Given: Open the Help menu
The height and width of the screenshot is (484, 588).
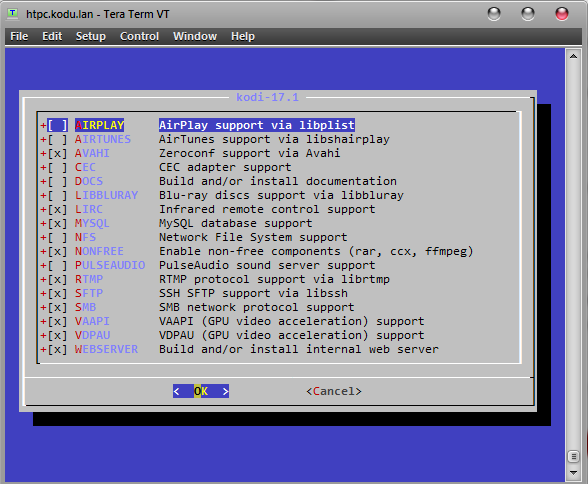Looking at the screenshot, I should [x=243, y=36].
